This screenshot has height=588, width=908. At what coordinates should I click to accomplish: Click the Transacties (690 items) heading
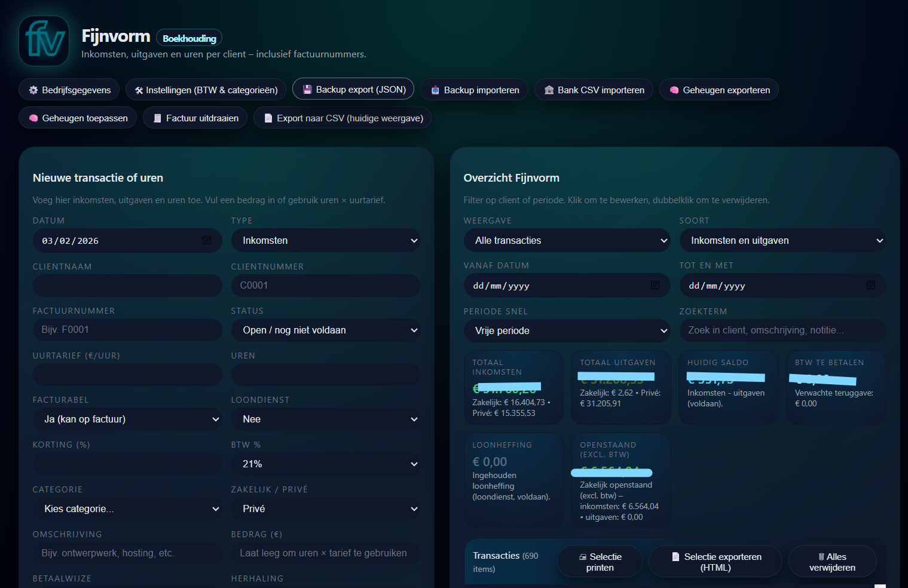(506, 562)
